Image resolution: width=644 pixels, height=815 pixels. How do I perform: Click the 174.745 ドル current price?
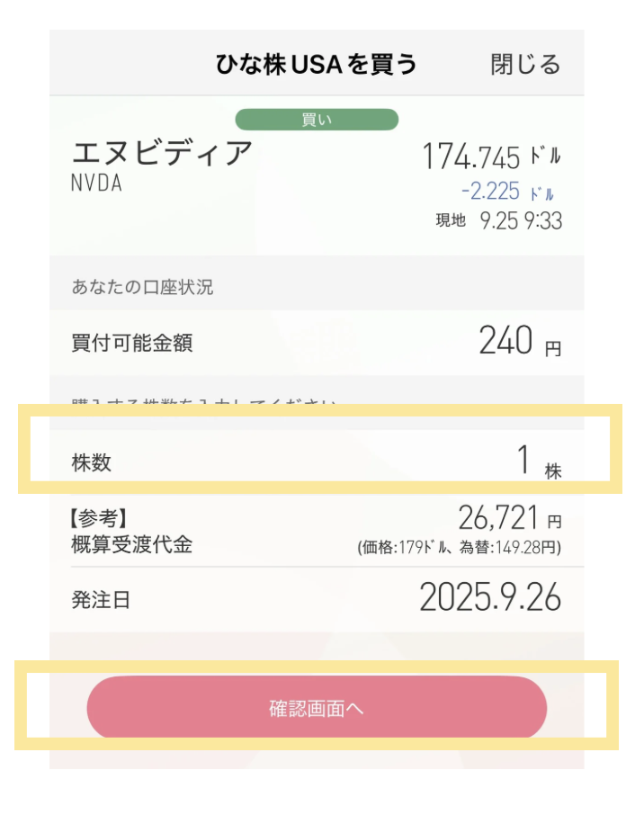coord(490,157)
